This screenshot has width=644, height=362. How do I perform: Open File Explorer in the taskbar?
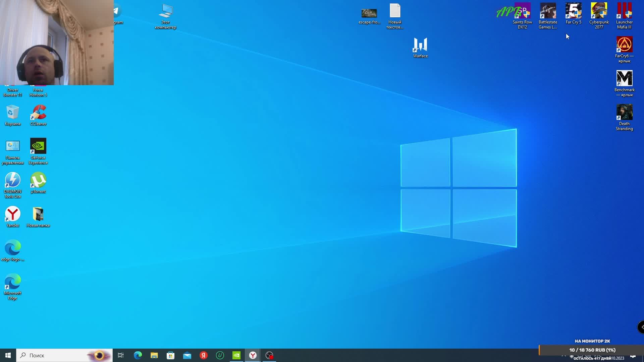tap(154, 355)
